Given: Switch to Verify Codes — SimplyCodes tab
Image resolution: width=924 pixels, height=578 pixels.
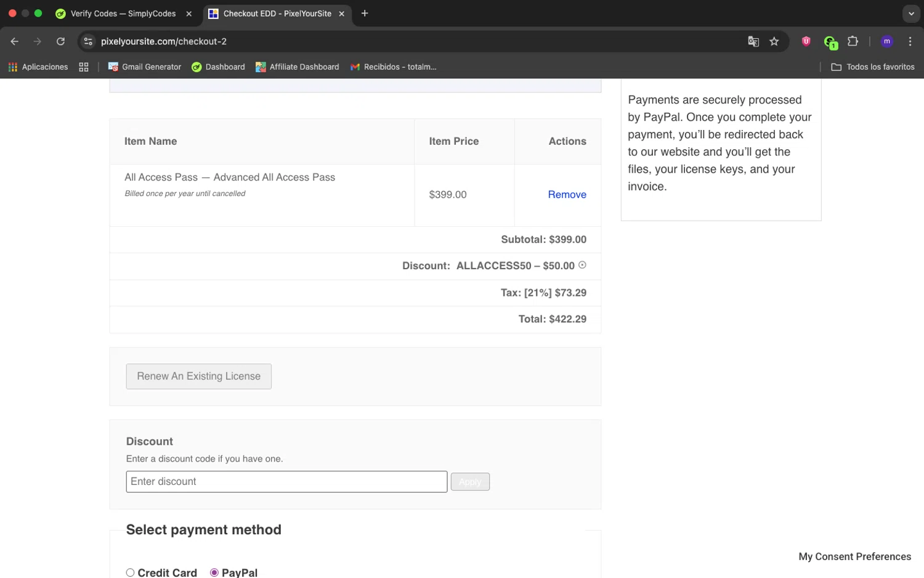Looking at the screenshot, I should point(123,14).
